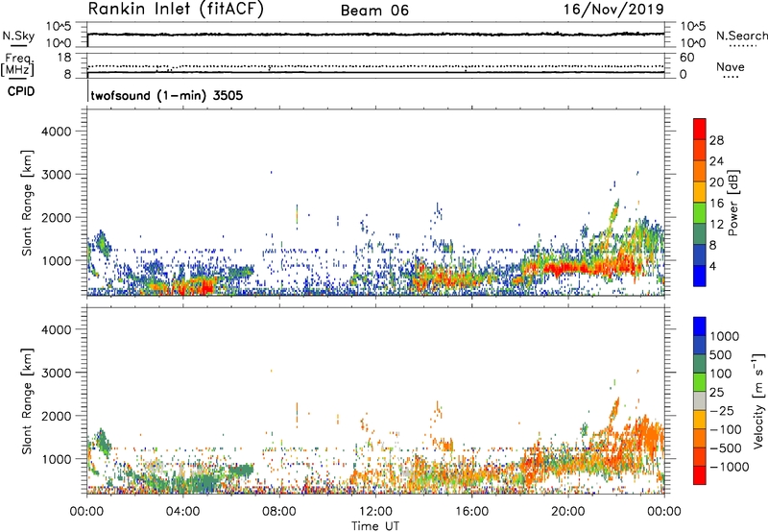Screen dimensions: 768x532
Task: Click the '-25' label on velocity color bar
Action: (x=722, y=411)
